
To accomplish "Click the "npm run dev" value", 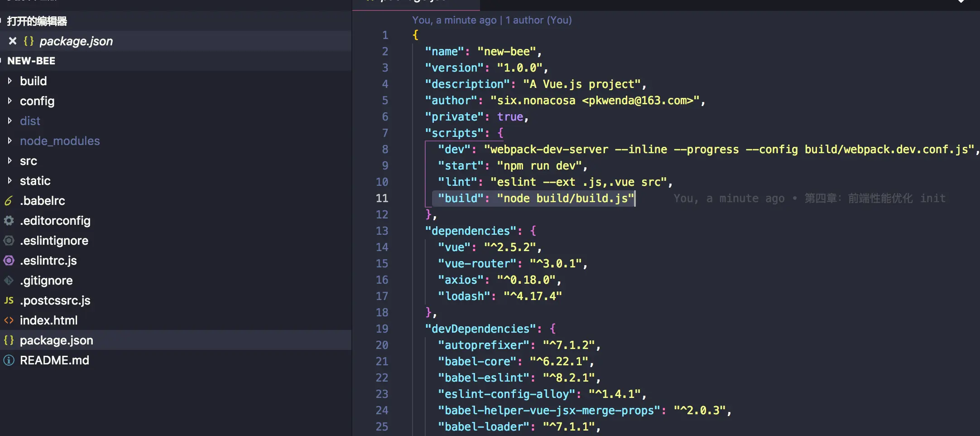I will [x=539, y=165].
